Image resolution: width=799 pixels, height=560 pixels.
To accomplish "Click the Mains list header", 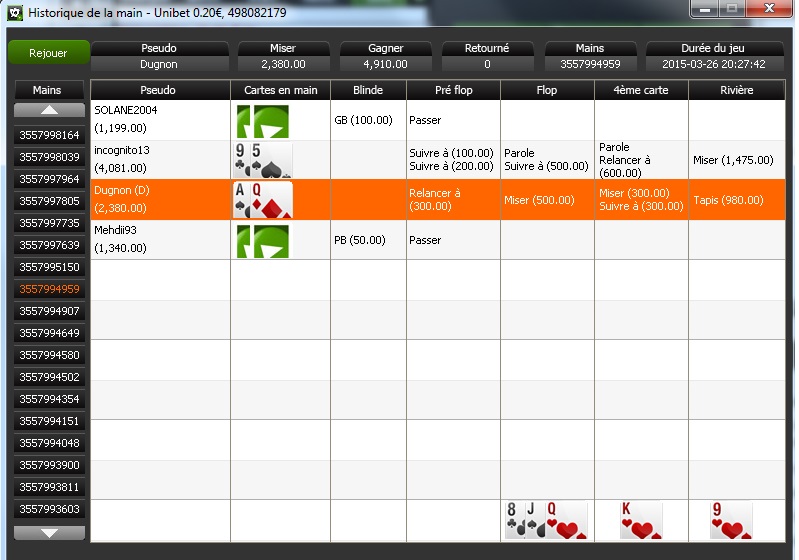I will tap(49, 90).
